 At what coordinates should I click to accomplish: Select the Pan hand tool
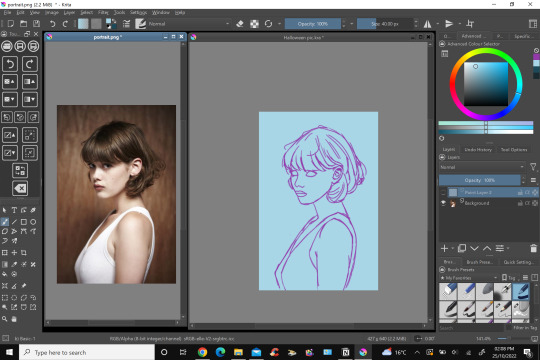pyautogui.click(x=14, y=319)
